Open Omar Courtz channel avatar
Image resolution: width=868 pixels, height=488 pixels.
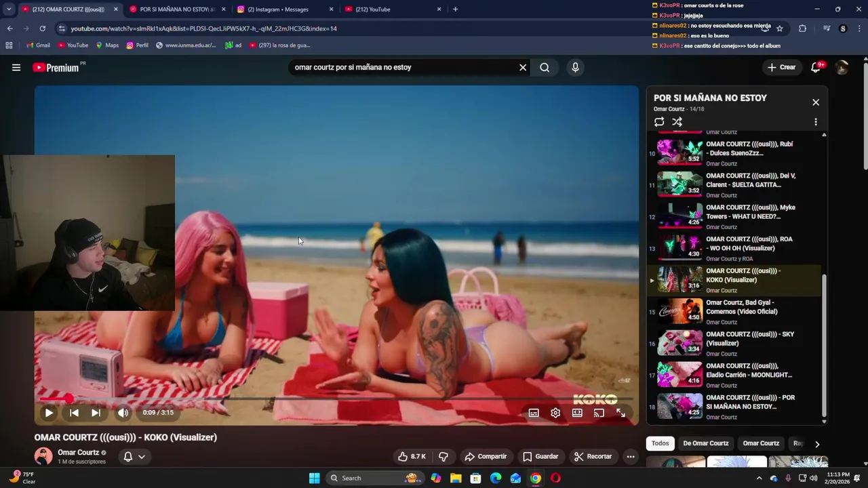[43, 456]
